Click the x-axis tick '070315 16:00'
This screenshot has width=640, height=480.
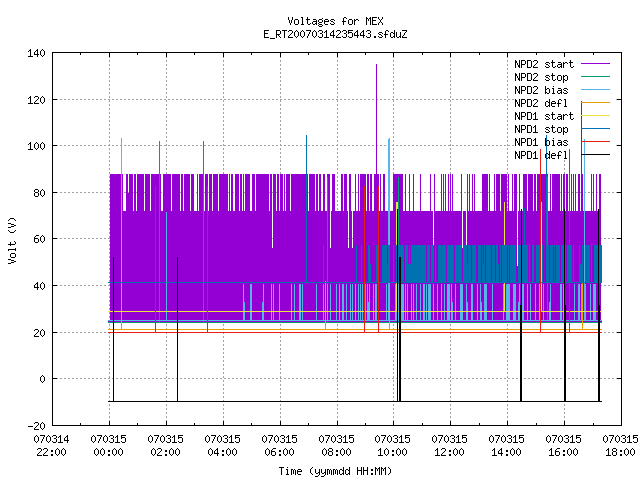click(564, 446)
